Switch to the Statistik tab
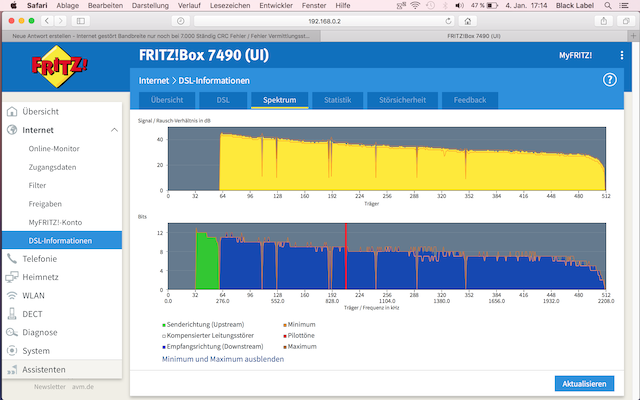 pos(337,100)
